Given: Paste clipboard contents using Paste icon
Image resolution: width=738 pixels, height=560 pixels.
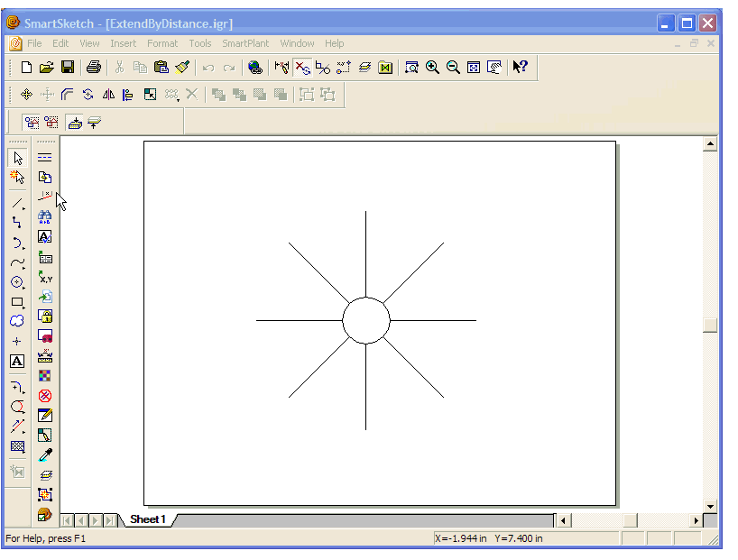Looking at the screenshot, I should coord(161,68).
